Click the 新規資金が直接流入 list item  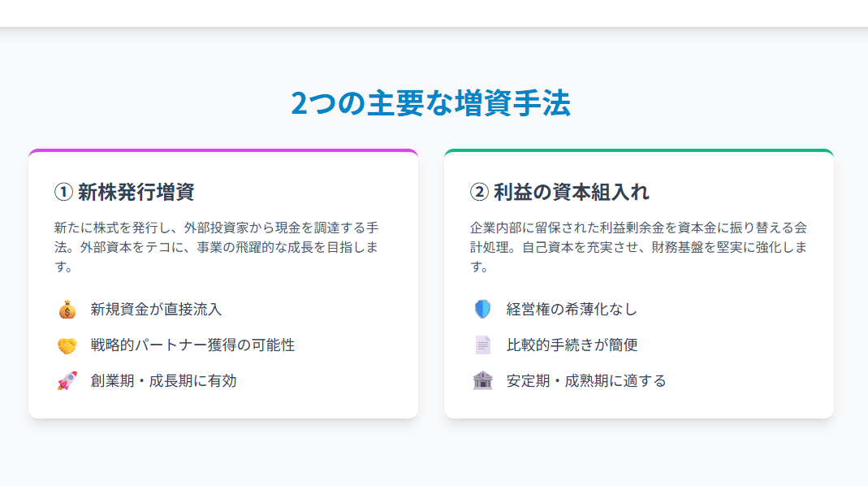click(x=156, y=309)
